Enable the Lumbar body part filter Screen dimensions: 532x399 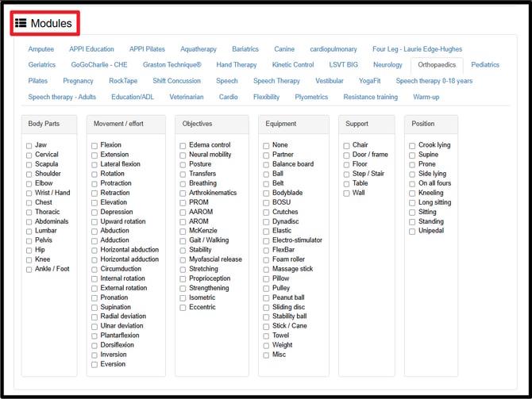click(29, 232)
